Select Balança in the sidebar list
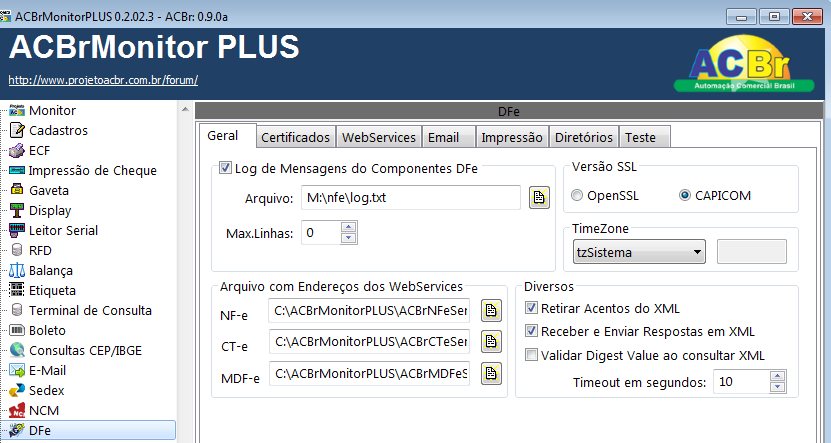Viewport: 831px width, 443px height. (51, 270)
